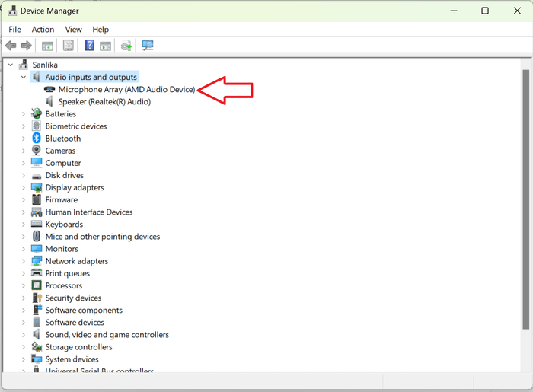Image resolution: width=533 pixels, height=392 pixels.
Task: Click the Sanlika computer icon
Action: 24,65
